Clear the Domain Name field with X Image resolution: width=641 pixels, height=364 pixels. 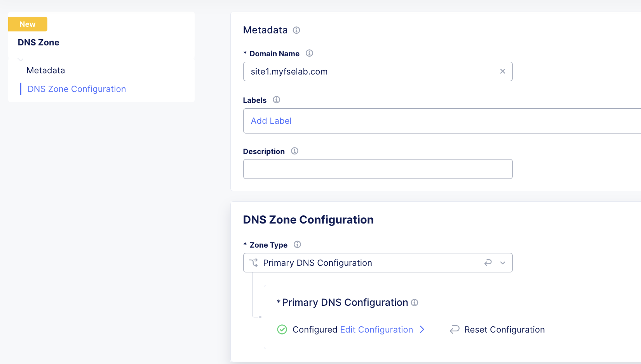503,71
